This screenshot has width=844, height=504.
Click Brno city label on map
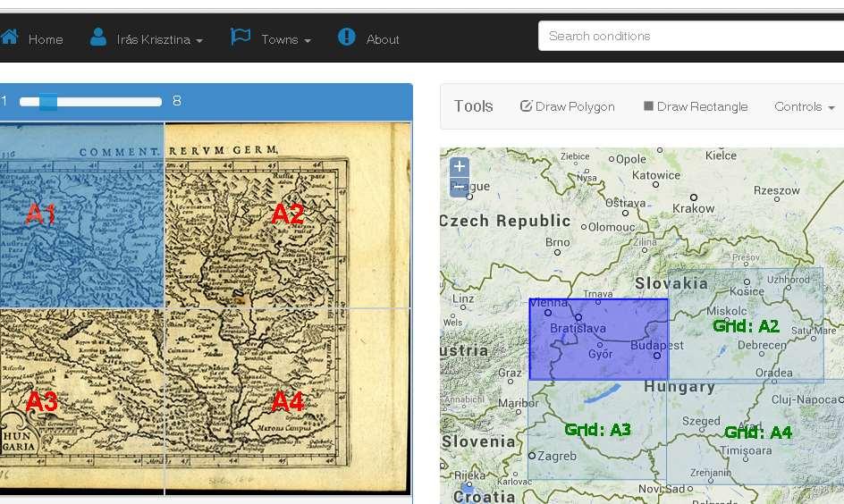point(557,242)
